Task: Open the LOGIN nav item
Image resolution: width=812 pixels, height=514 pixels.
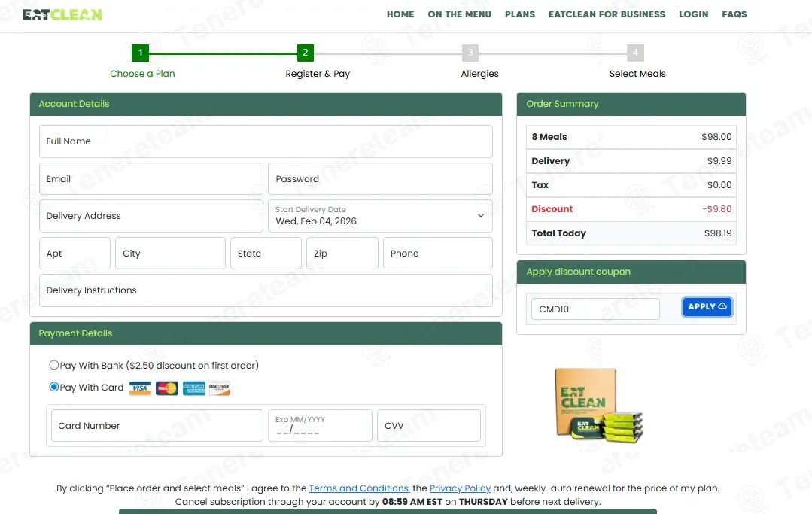Action: 693,14
